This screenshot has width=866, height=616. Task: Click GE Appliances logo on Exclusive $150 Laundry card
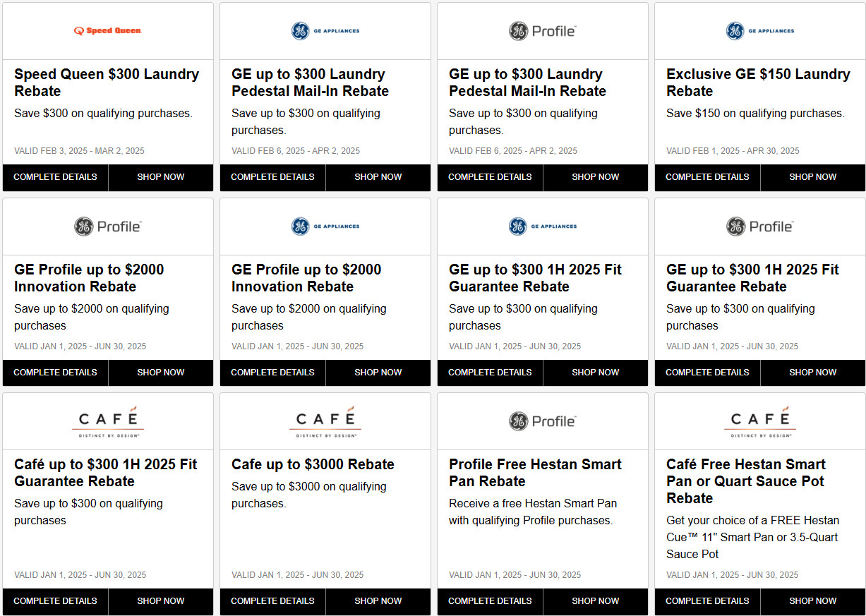(x=760, y=31)
